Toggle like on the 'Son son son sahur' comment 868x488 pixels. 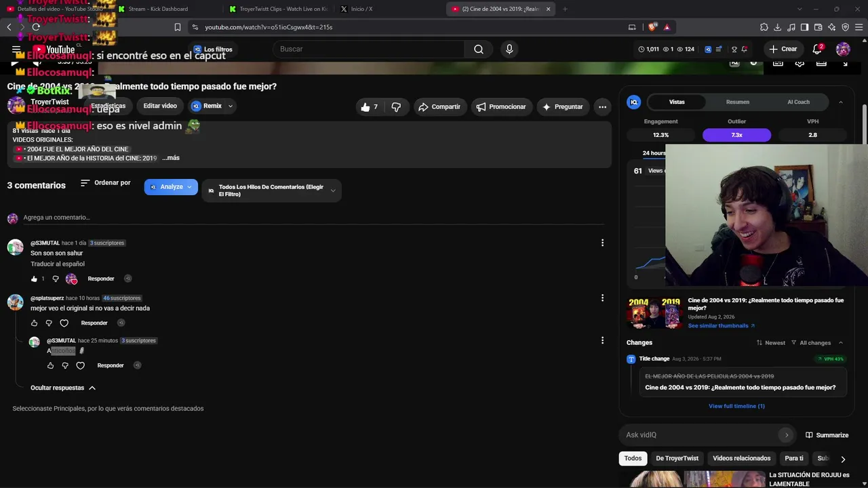[x=34, y=279]
